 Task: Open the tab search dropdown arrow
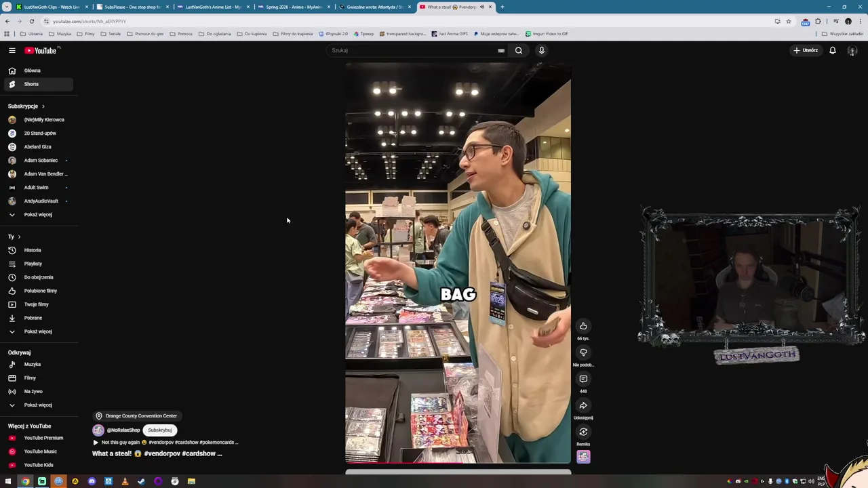[7, 7]
